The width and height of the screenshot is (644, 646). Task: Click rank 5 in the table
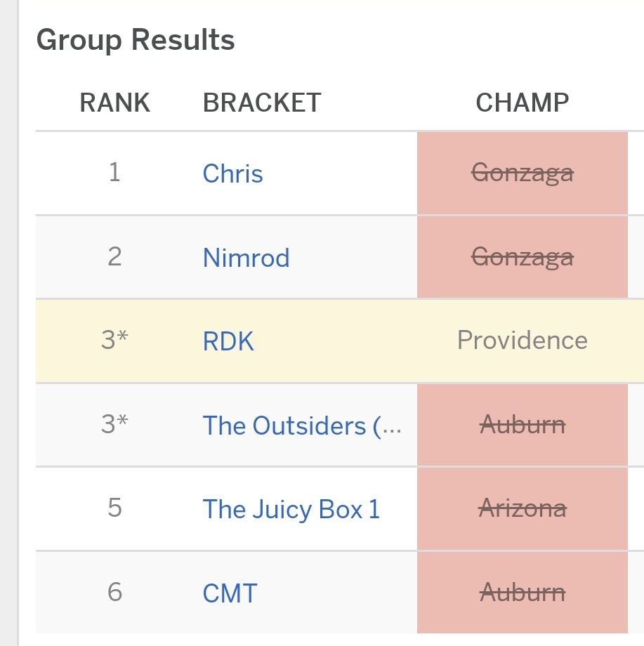click(x=114, y=508)
